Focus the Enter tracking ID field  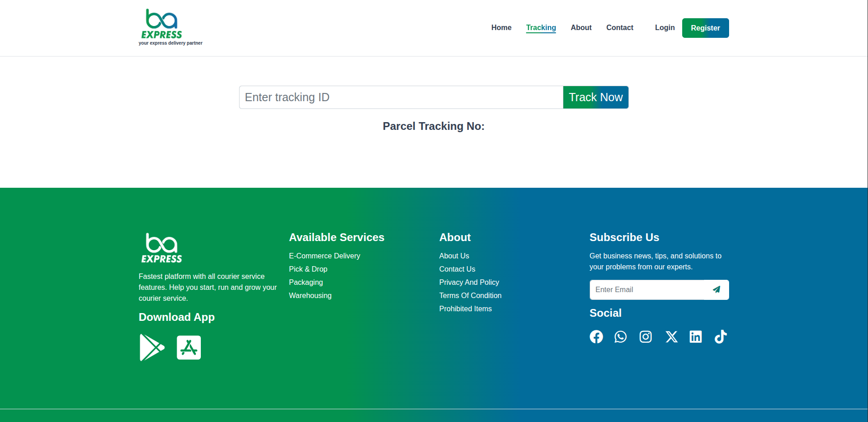pyautogui.click(x=401, y=97)
